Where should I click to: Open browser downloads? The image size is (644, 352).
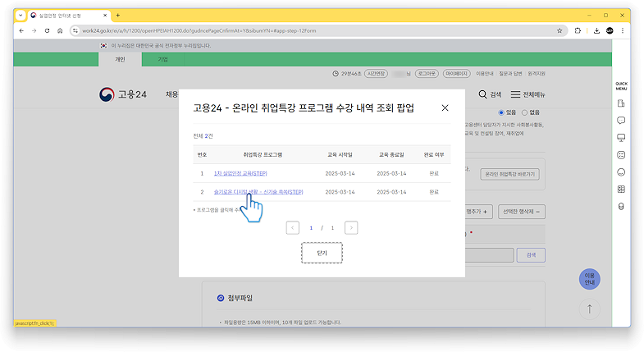596,30
